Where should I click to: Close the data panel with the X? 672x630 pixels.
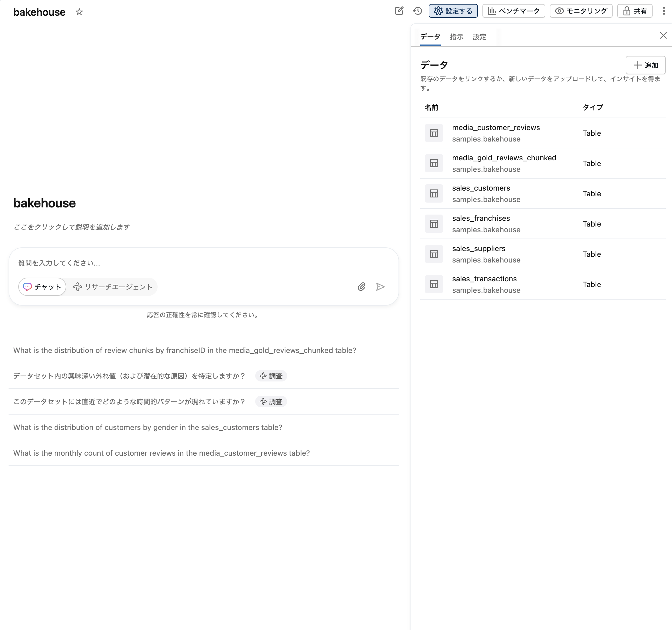pyautogui.click(x=663, y=35)
